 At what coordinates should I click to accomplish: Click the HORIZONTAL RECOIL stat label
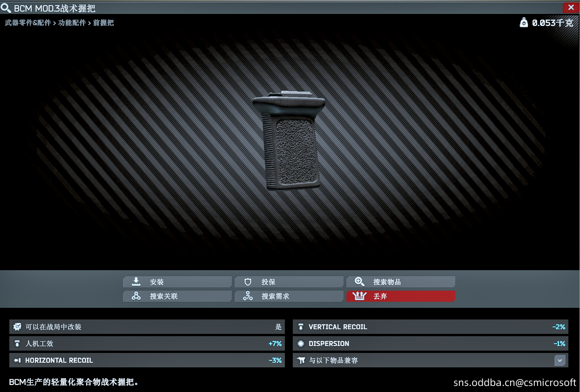(x=59, y=360)
